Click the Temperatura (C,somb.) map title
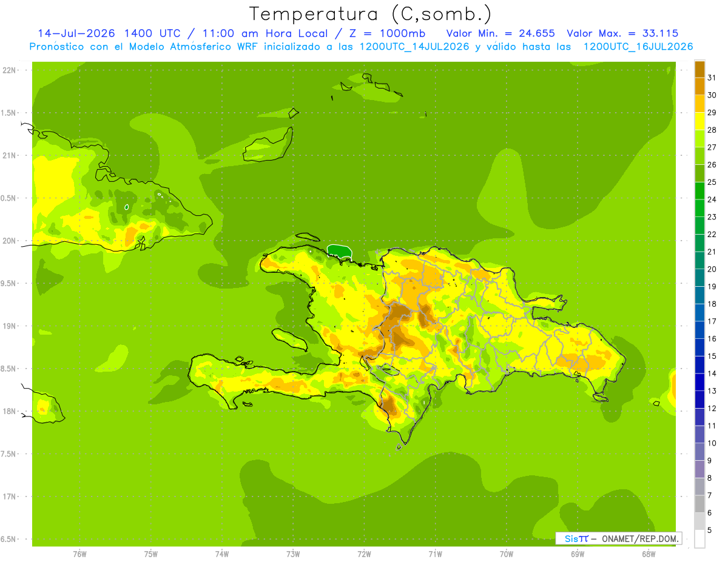Viewport: 728px width, 562px height. (x=370, y=13)
